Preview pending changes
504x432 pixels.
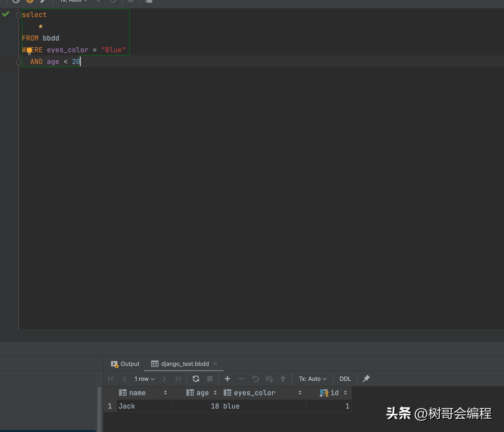(269, 379)
